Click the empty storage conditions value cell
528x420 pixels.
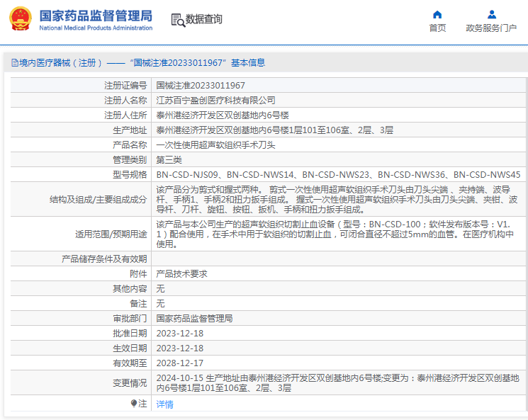pyautogui.click(x=339, y=259)
